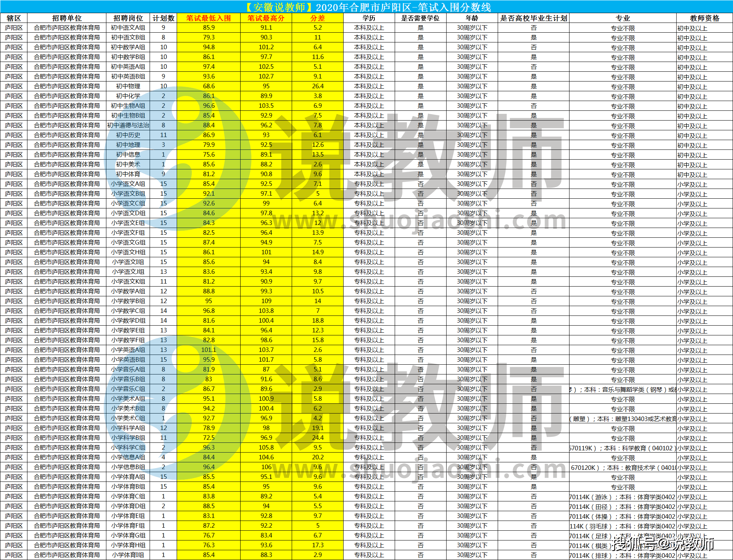Click the 本科及以上 cell in 初中语文A组 row
This screenshot has width=733, height=560.
tap(369, 27)
